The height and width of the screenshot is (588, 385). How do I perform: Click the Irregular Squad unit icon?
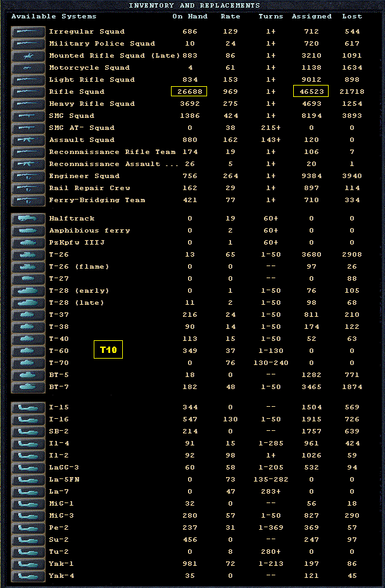[x=28, y=32]
